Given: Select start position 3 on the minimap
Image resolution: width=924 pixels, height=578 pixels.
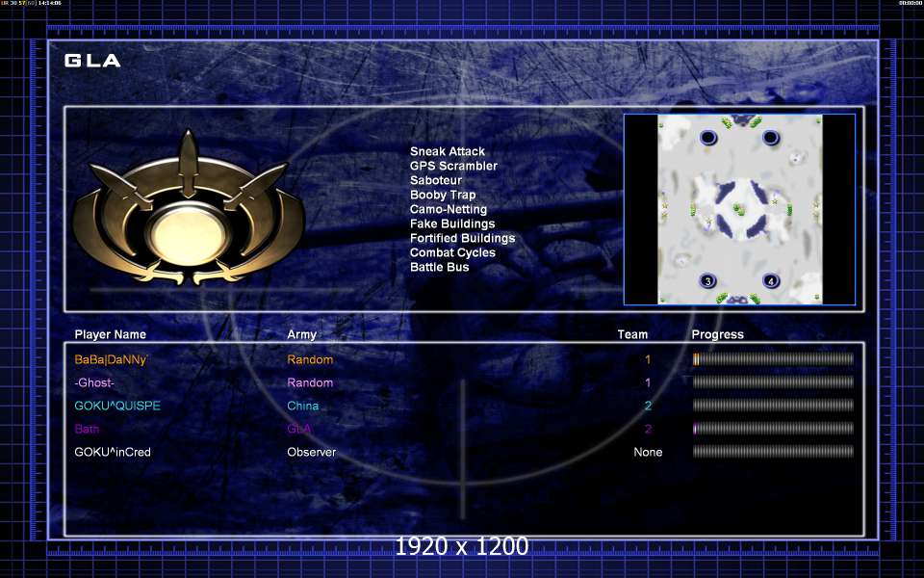Looking at the screenshot, I should coord(707,280).
